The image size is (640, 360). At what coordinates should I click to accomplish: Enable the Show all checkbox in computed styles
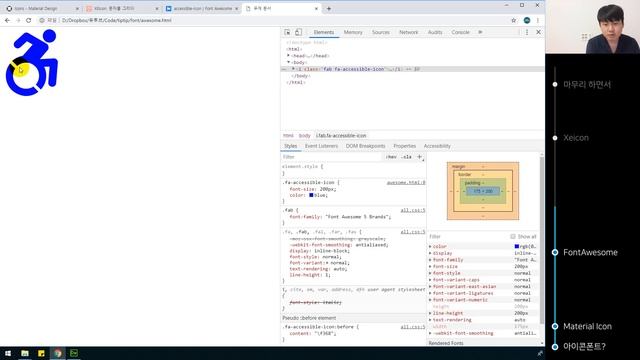pos(513,237)
